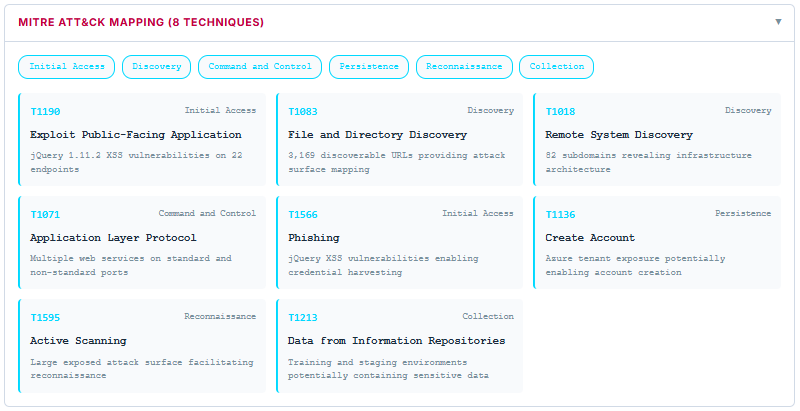Viewport: 800px width, 411px height.
Task: Click the T1071 technique ID
Action: coord(45,215)
